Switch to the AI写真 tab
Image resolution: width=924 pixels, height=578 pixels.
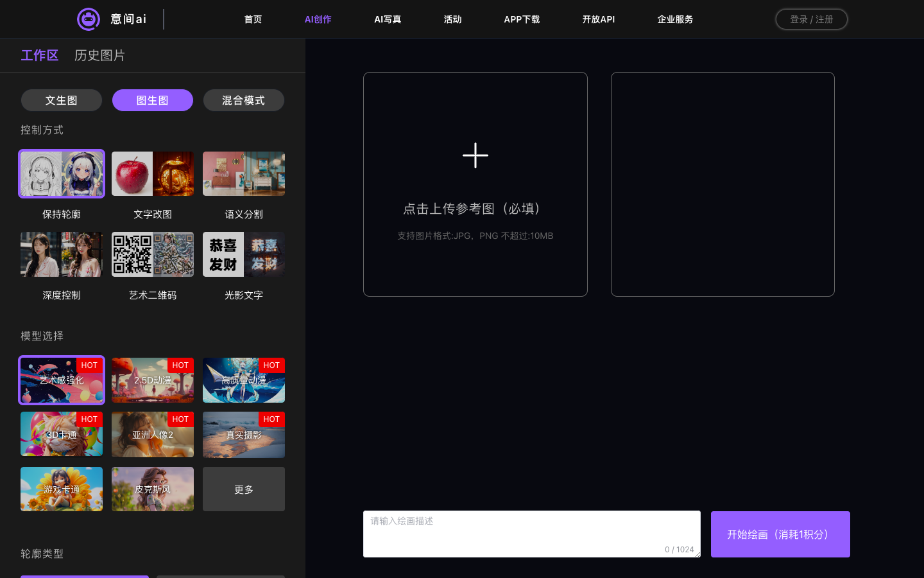(388, 19)
